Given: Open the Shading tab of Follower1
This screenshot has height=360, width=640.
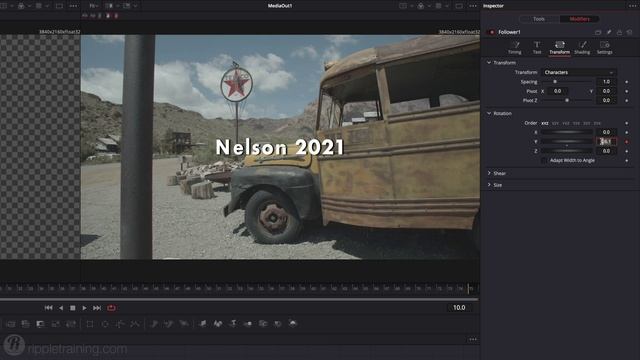Looking at the screenshot, I should (x=582, y=48).
